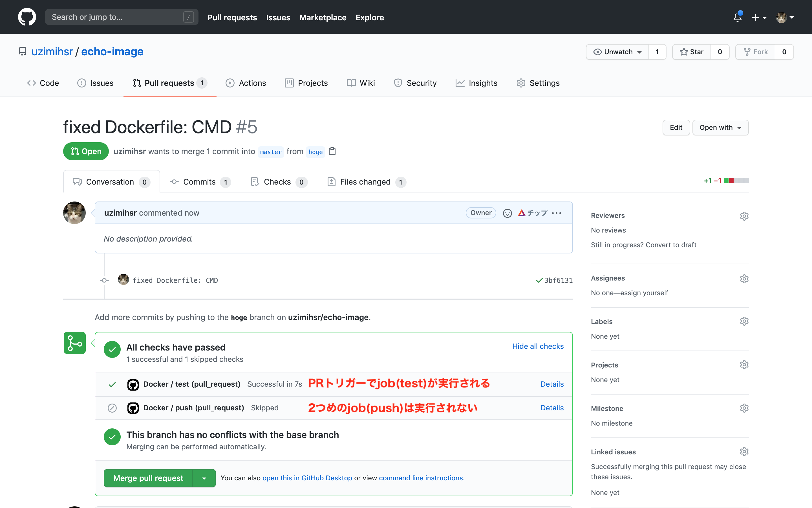812x508 pixels.
Task: Go to GitHub home via Octocat logo
Action: click(27, 17)
